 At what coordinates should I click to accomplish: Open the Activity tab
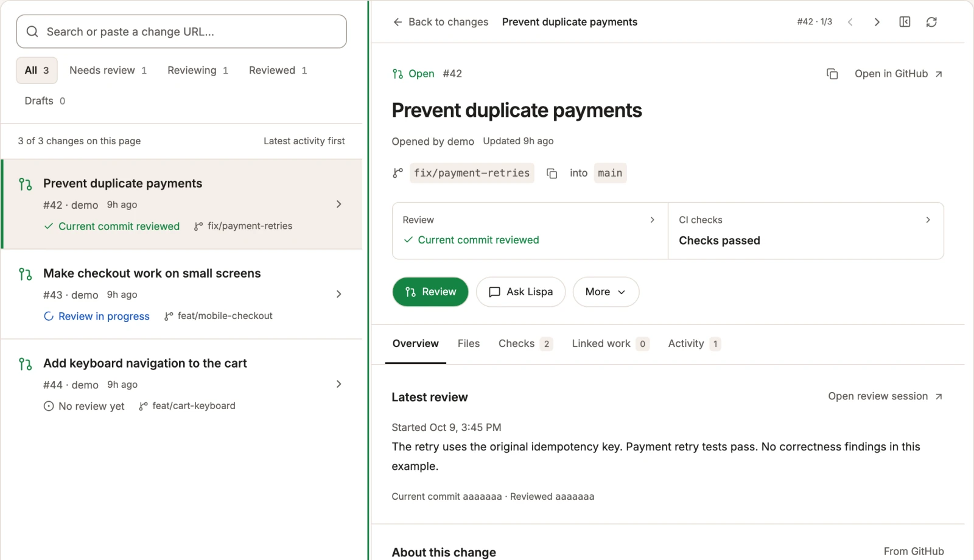coord(694,343)
